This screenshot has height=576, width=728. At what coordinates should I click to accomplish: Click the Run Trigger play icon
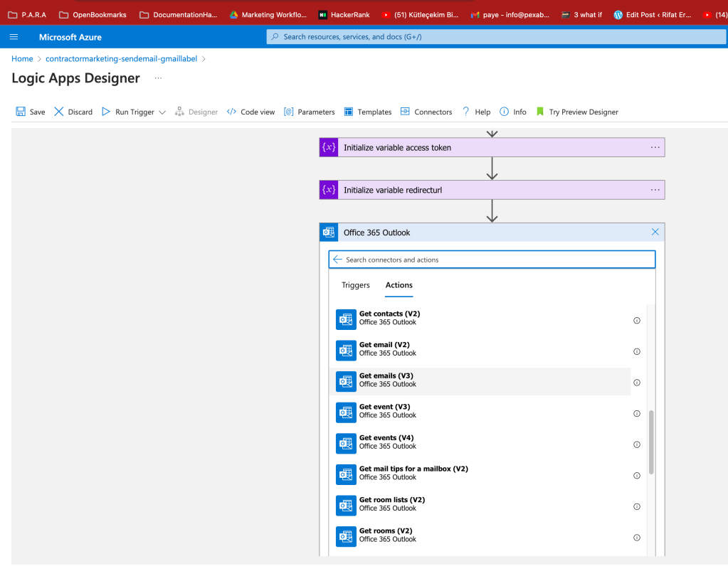point(106,112)
